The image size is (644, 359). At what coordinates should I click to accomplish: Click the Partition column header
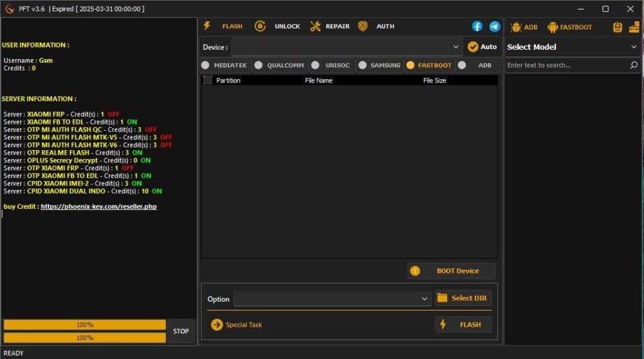[x=228, y=80]
